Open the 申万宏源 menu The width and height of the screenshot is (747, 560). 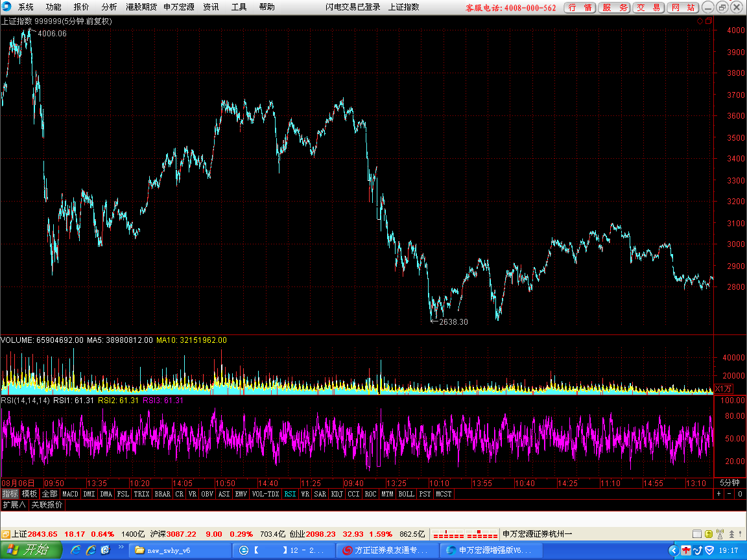point(179,6)
